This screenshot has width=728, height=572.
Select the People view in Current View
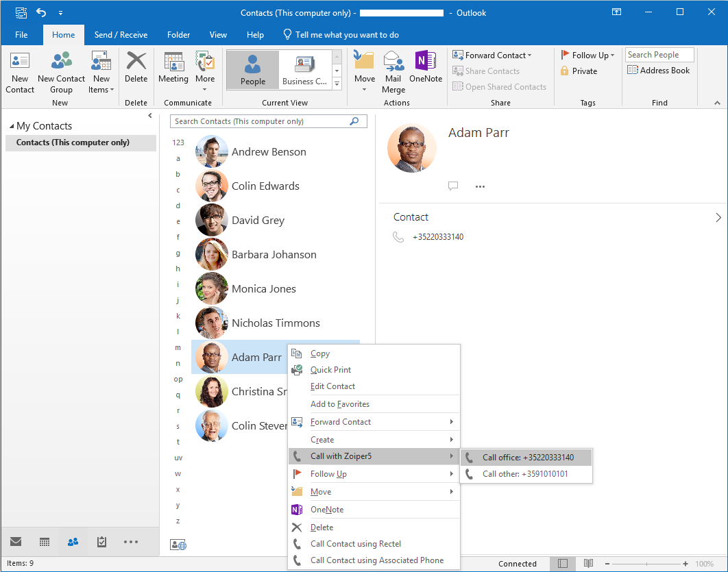point(252,70)
